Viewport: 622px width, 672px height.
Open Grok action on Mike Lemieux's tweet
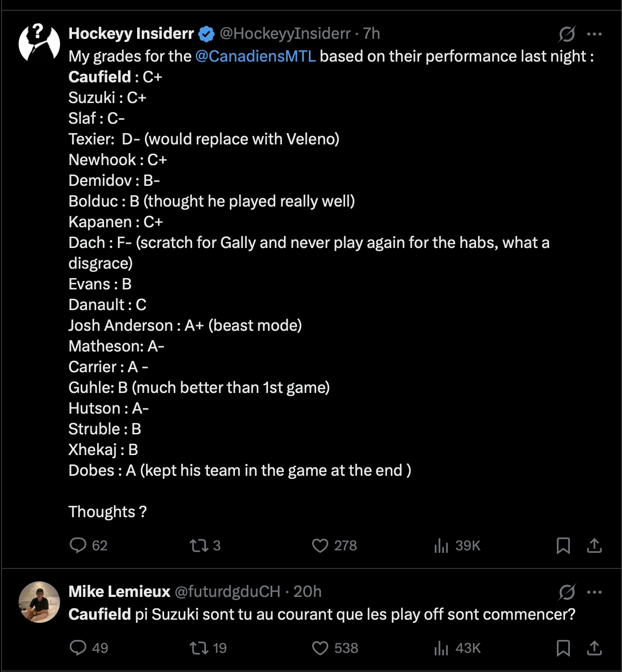pyautogui.click(x=567, y=592)
